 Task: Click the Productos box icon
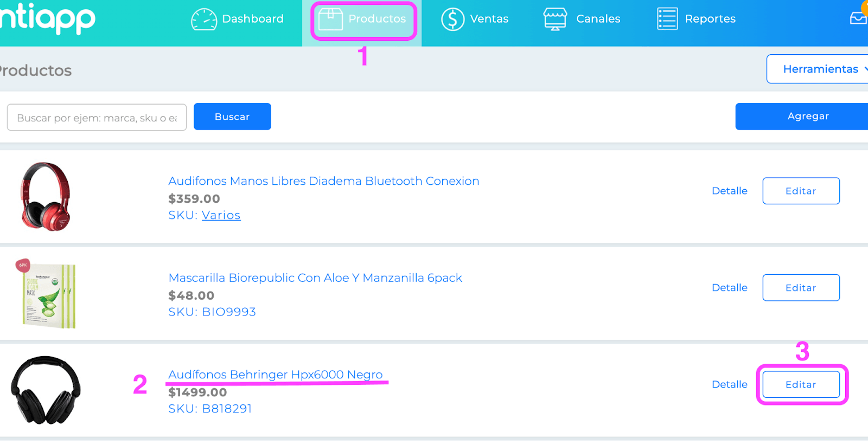point(330,19)
